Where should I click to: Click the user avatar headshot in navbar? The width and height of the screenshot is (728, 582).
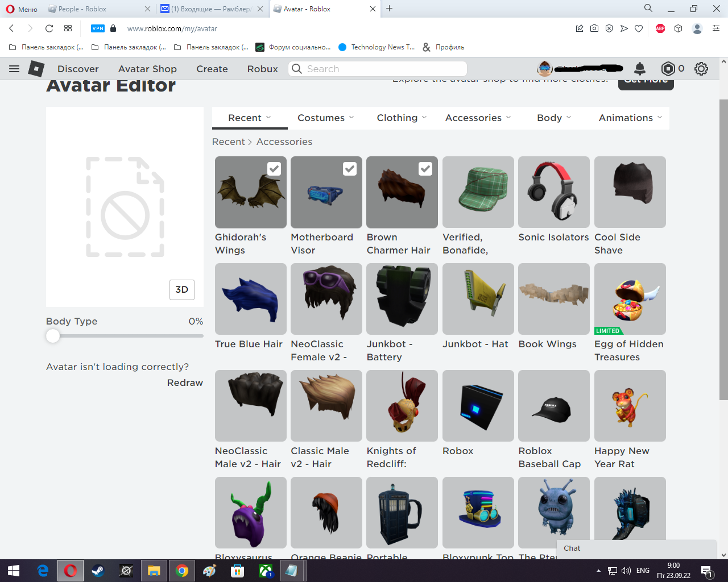coord(545,69)
